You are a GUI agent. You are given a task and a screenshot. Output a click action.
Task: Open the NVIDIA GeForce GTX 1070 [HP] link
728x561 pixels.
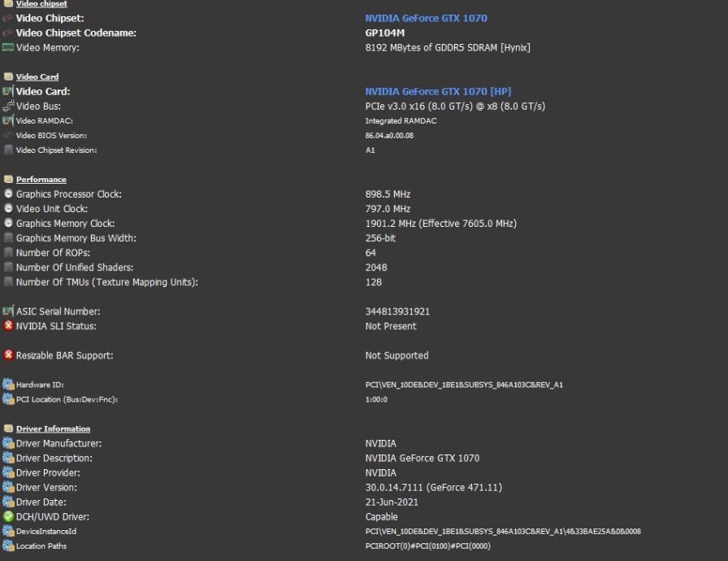(x=437, y=91)
